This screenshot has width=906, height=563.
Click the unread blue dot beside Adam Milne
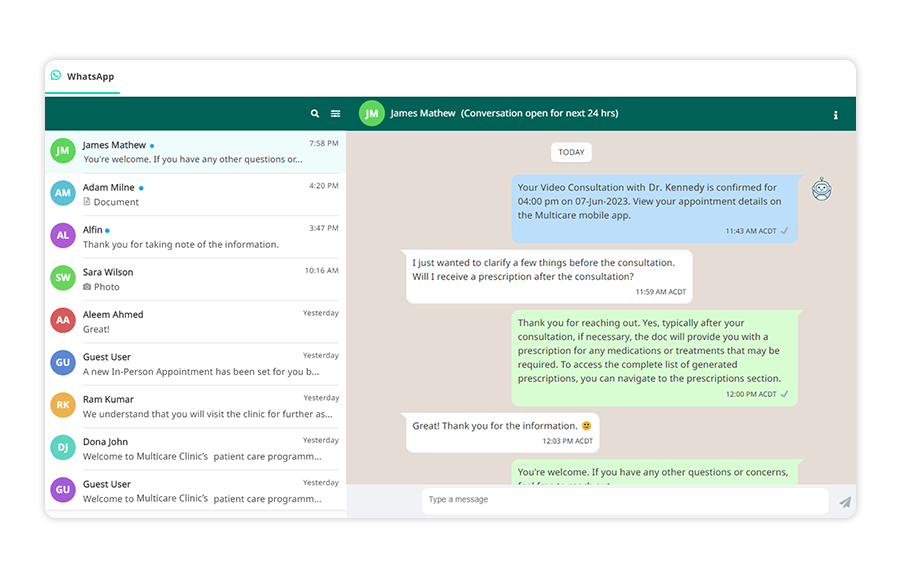tap(141, 188)
